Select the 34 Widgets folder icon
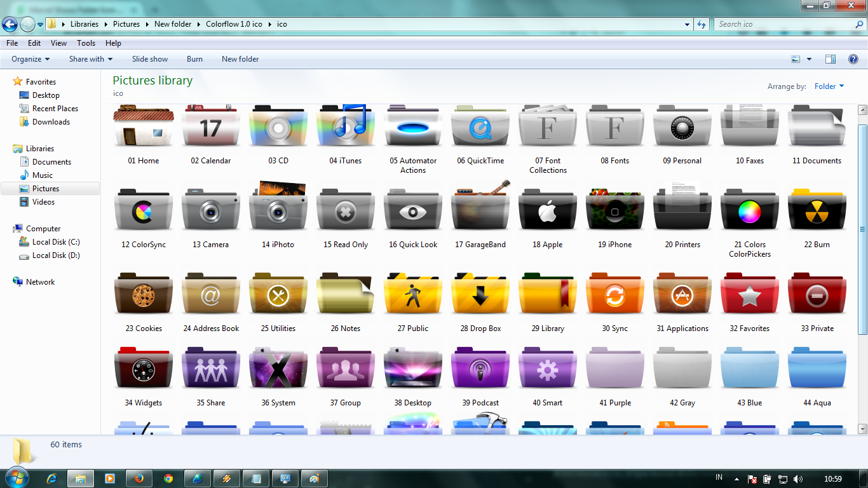Image resolution: width=868 pixels, height=488 pixels. coord(144,369)
